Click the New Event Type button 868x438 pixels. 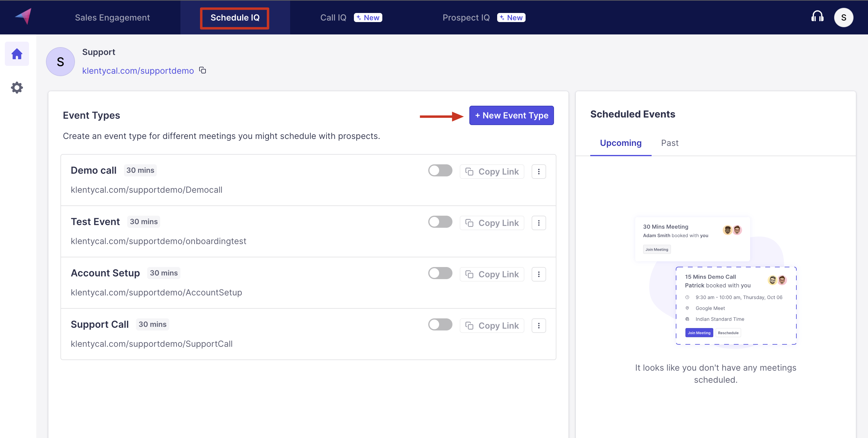(x=511, y=115)
